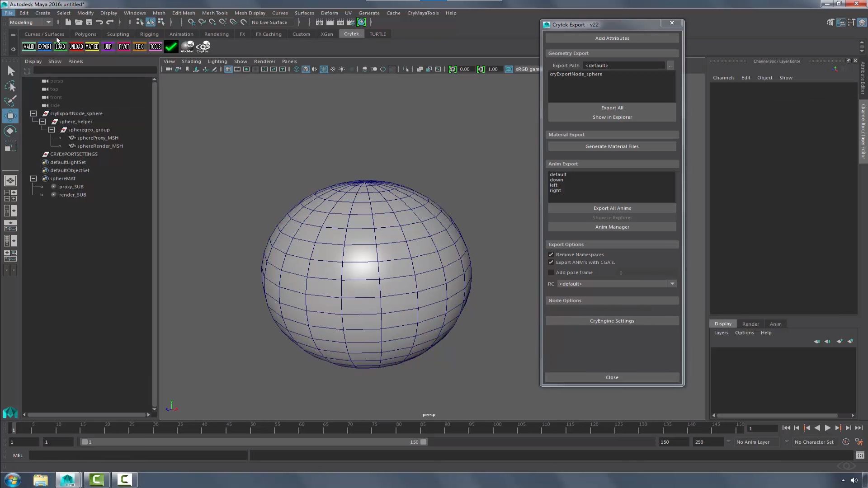The width and height of the screenshot is (868, 488).
Task: Select sphereRender_MSH in the outliner
Action: pyautogui.click(x=100, y=146)
